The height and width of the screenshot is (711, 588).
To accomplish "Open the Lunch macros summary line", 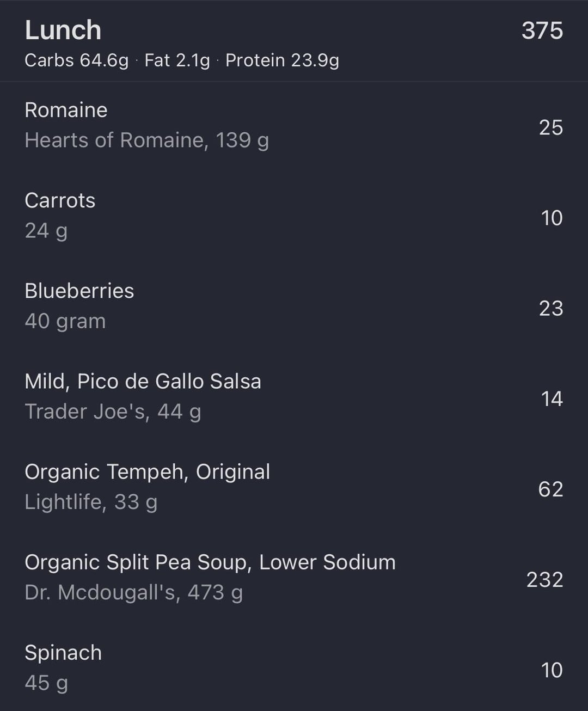I will tap(181, 60).
